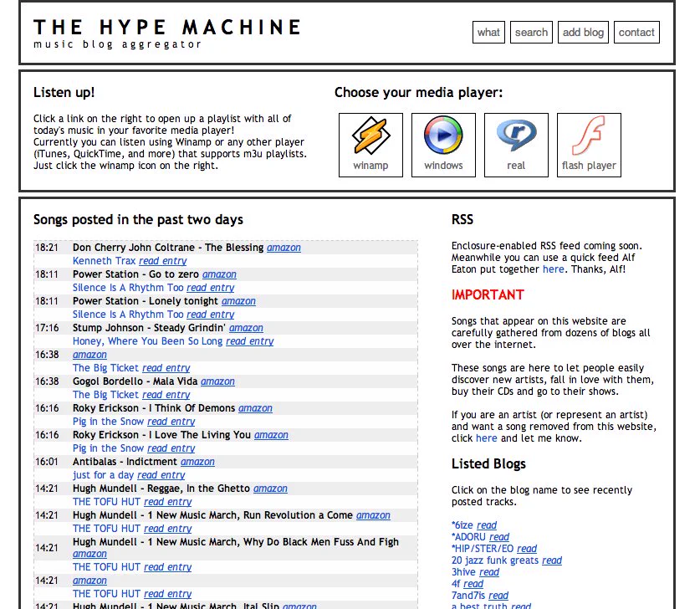Open the 'just for a day' blog link
Screen dimensions: 700x609
[103, 475]
